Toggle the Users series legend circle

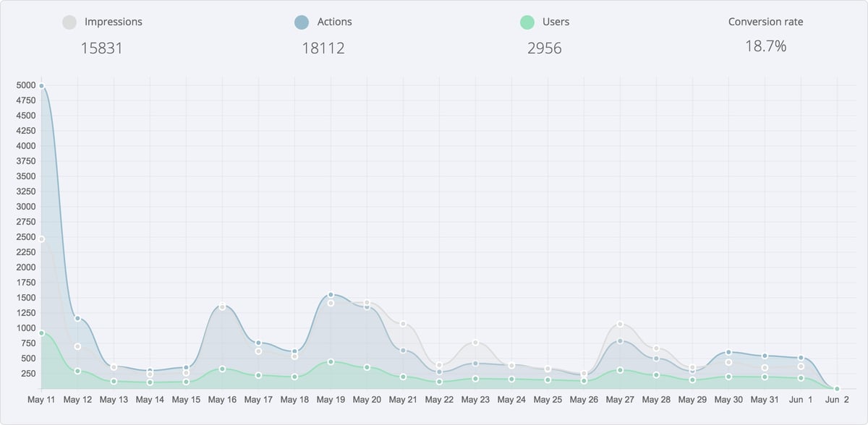[x=527, y=22]
